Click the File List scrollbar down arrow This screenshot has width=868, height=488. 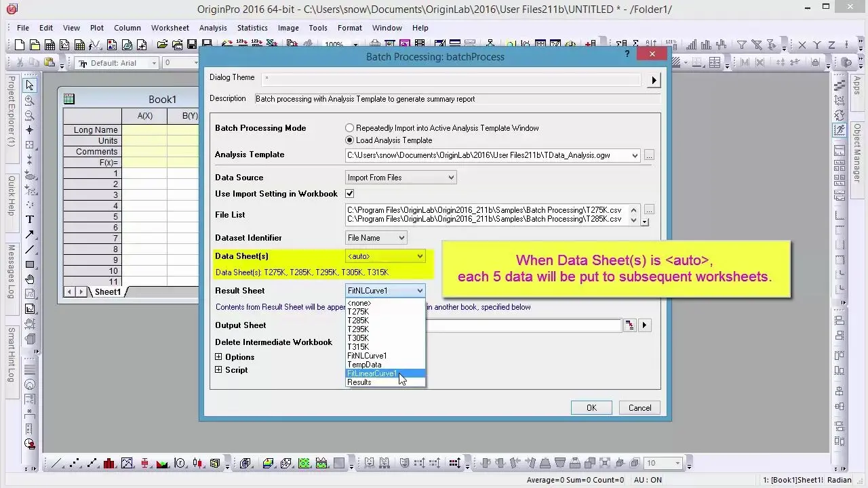(635, 220)
